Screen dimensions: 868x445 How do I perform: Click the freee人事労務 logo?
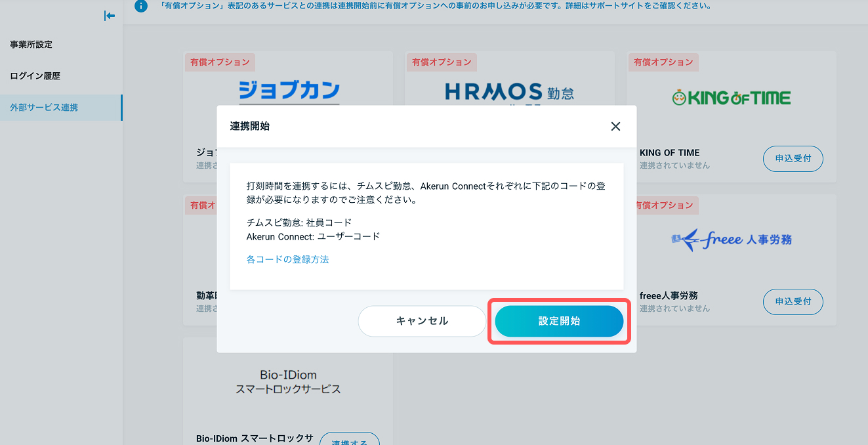coord(731,240)
